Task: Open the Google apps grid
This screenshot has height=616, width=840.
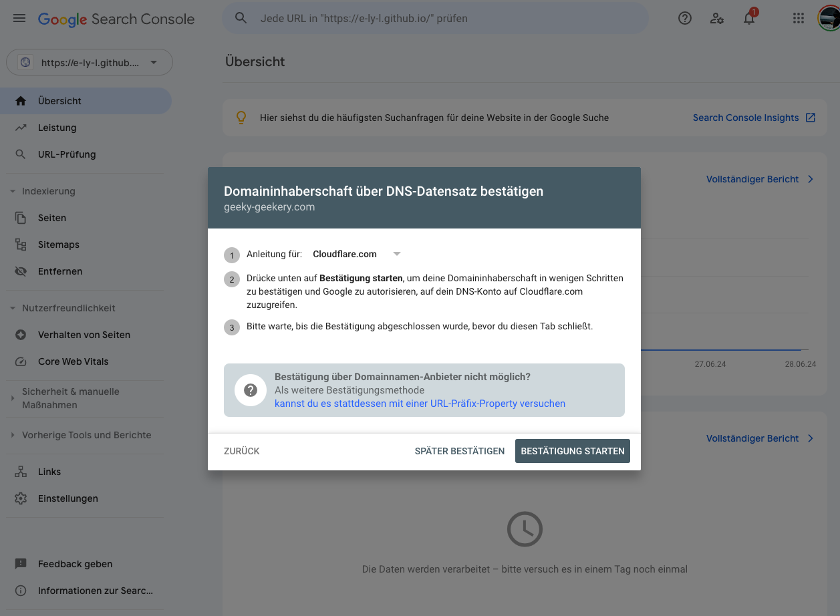Action: pos(798,19)
